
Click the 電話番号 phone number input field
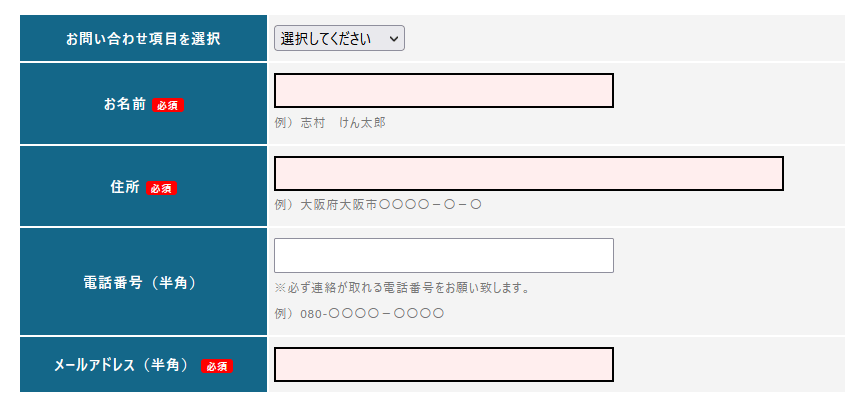click(x=443, y=255)
